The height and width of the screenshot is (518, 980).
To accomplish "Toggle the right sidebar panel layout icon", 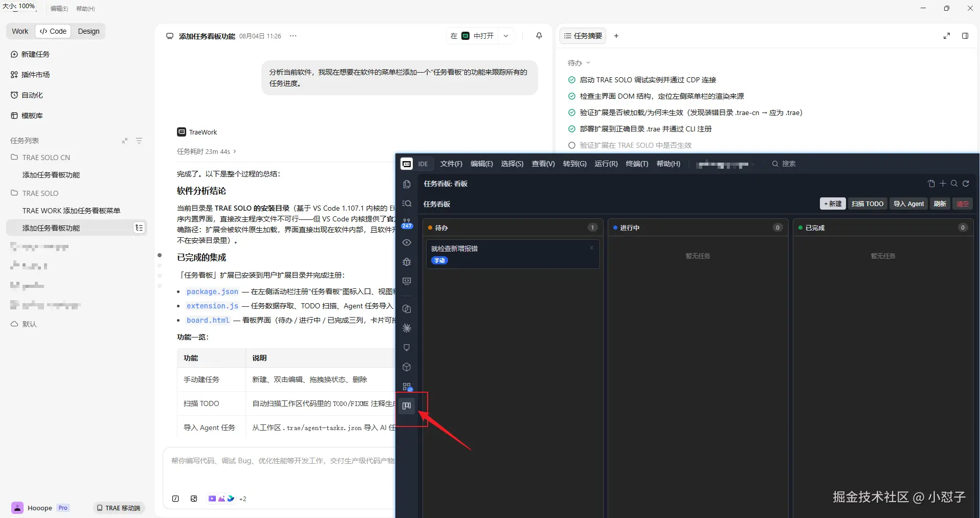I will pyautogui.click(x=965, y=36).
